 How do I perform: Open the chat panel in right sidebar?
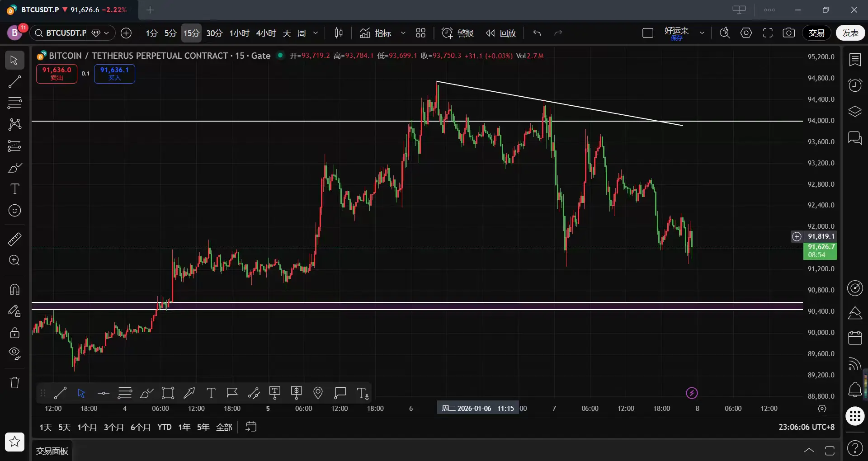[x=855, y=137]
